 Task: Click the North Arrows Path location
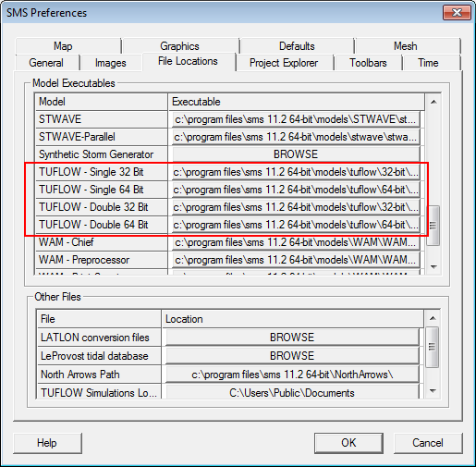pyautogui.click(x=292, y=375)
